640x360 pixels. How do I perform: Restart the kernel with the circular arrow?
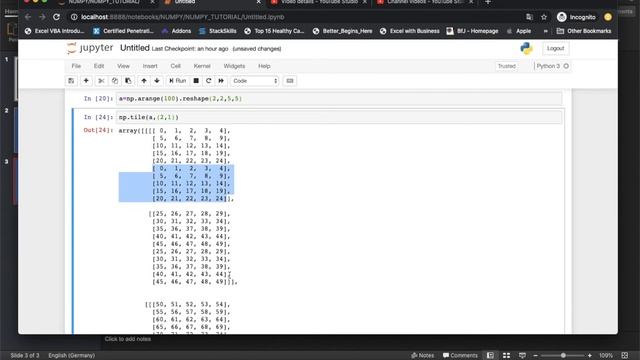point(209,81)
